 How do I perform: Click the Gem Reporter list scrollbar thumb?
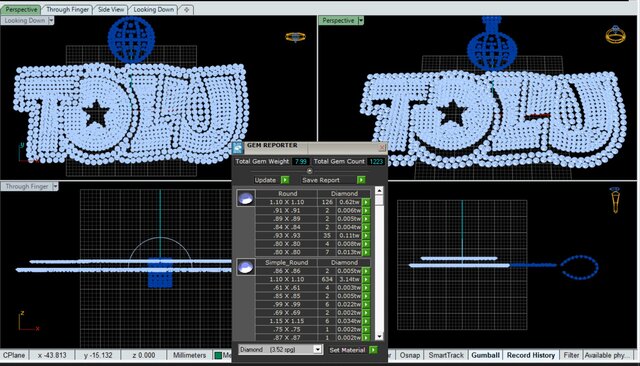[379, 200]
